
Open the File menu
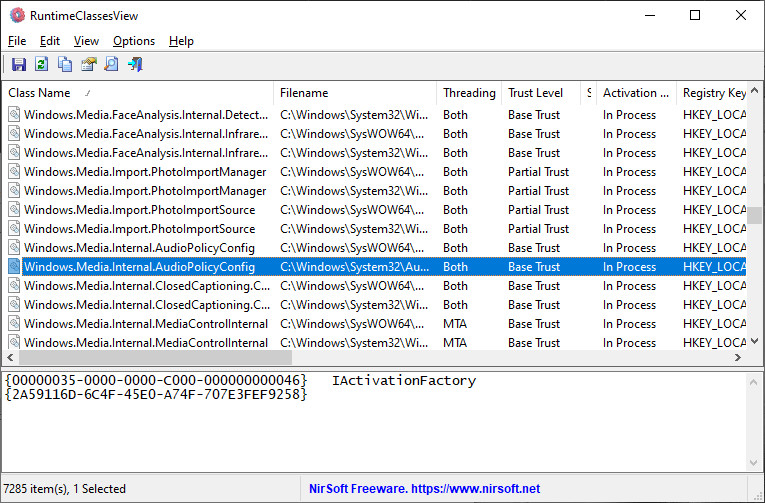(x=17, y=41)
